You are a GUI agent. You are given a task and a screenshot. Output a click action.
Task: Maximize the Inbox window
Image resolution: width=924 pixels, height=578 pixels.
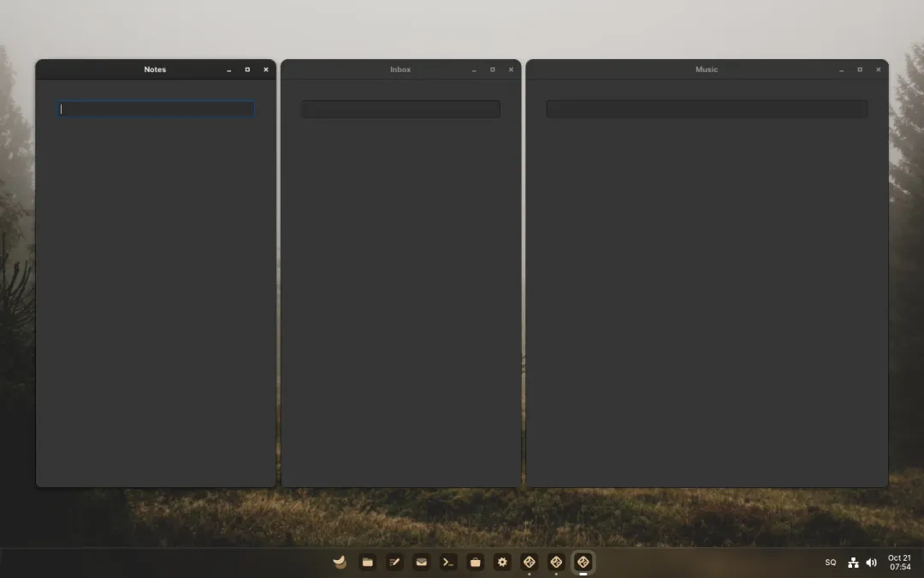point(493,69)
